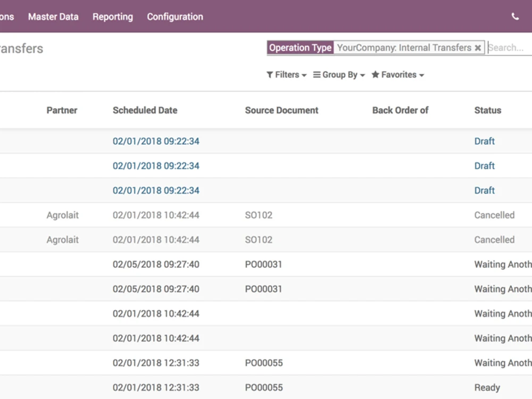The image size is (532, 399).
Task: Click the Ready status
Action: coord(487,388)
